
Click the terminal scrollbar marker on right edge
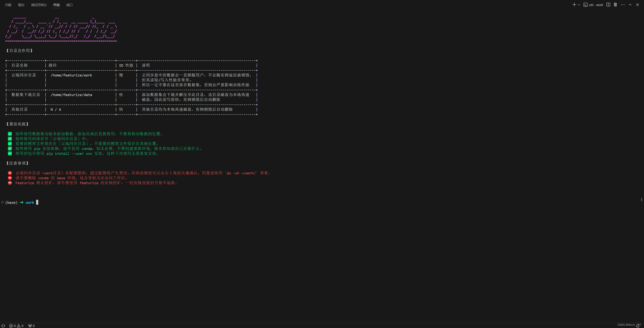[642, 200]
